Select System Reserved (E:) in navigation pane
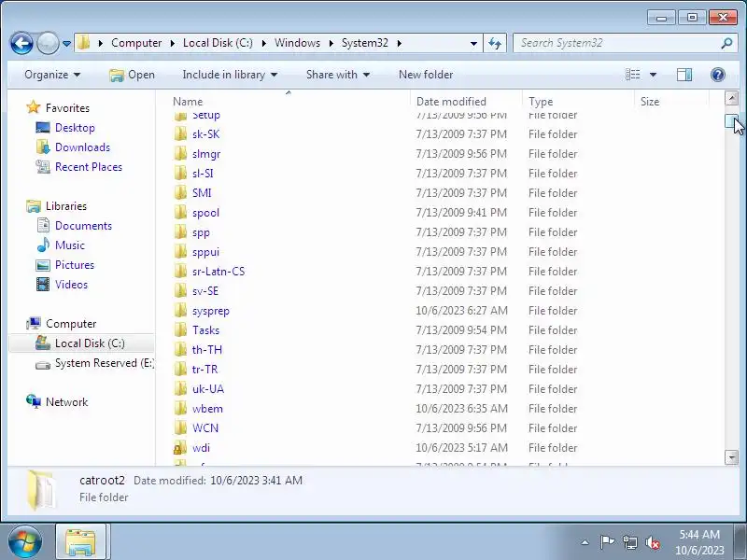The width and height of the screenshot is (747, 560). coord(94,363)
